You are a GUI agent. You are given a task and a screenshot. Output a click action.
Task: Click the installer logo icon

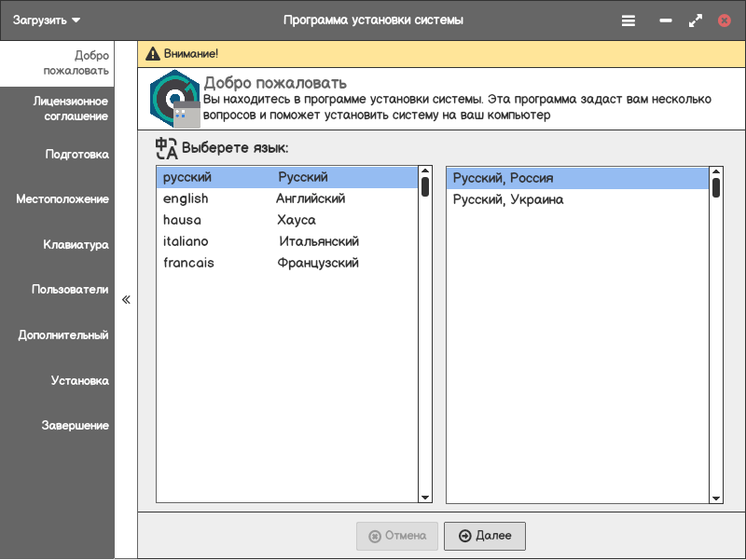pyautogui.click(x=174, y=99)
